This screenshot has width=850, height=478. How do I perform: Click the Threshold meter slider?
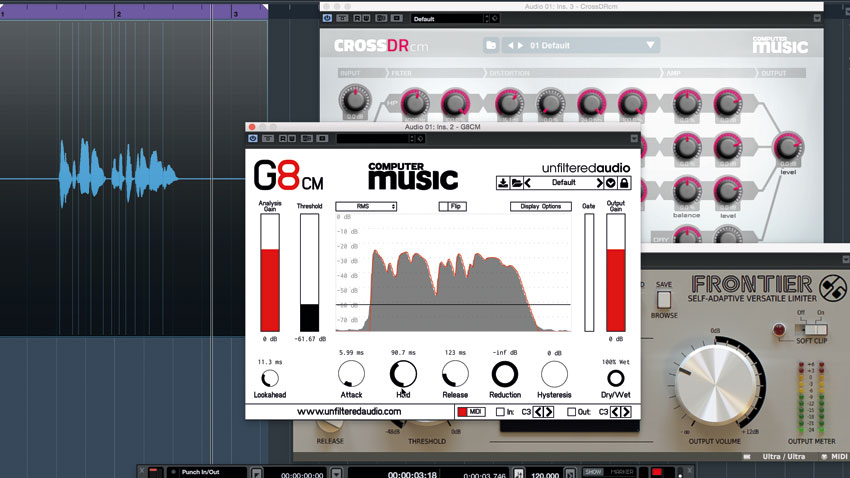tap(310, 273)
